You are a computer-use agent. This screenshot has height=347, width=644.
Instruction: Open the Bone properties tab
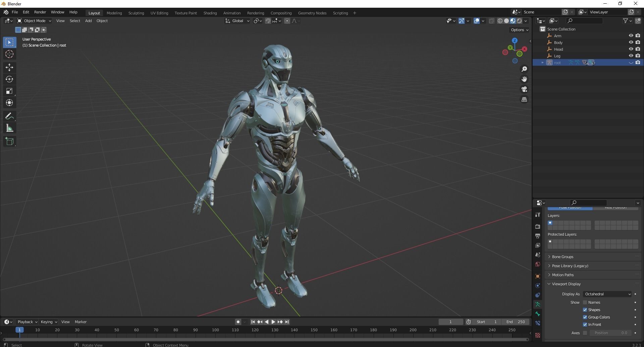pos(538,314)
